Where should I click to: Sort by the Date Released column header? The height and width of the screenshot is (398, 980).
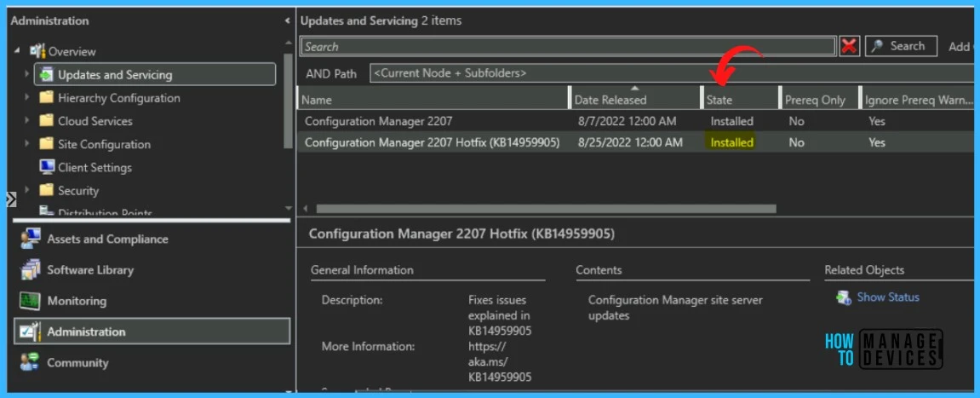[636, 100]
